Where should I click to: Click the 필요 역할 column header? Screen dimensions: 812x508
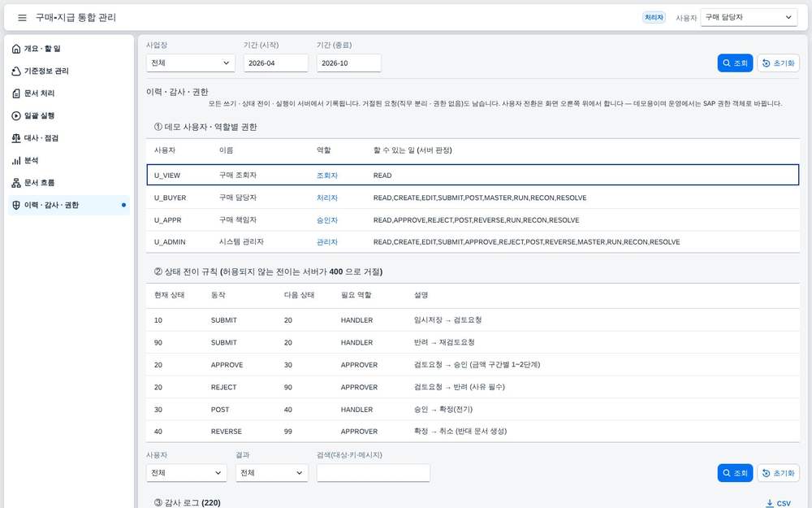tap(356, 295)
